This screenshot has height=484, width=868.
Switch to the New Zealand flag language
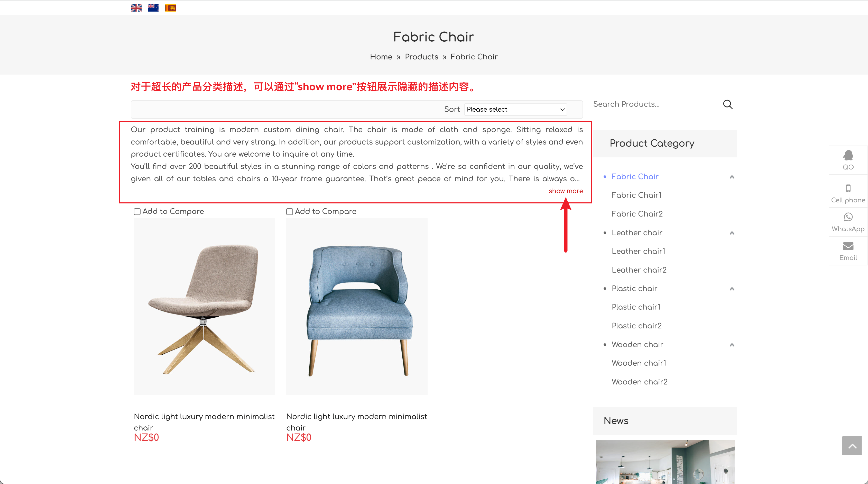pyautogui.click(x=153, y=8)
